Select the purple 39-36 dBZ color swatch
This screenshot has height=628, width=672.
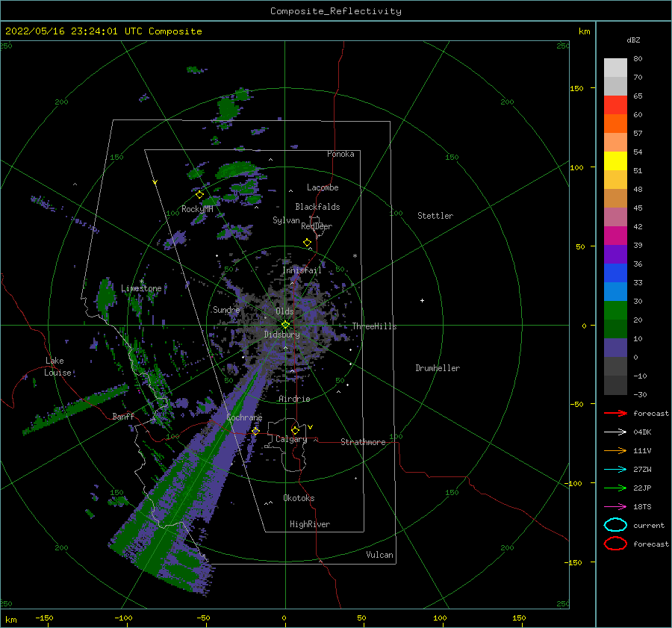(615, 254)
